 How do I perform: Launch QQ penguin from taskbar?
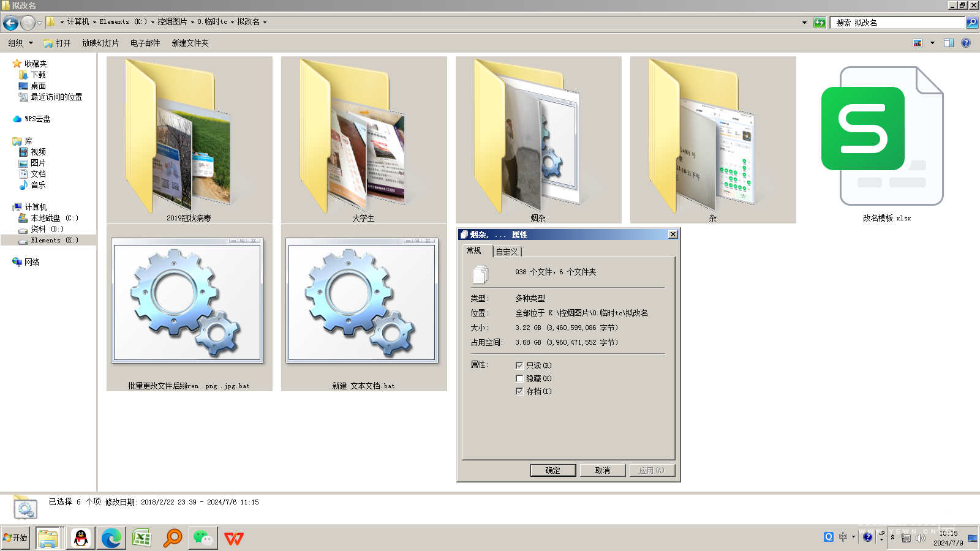[x=80, y=538]
